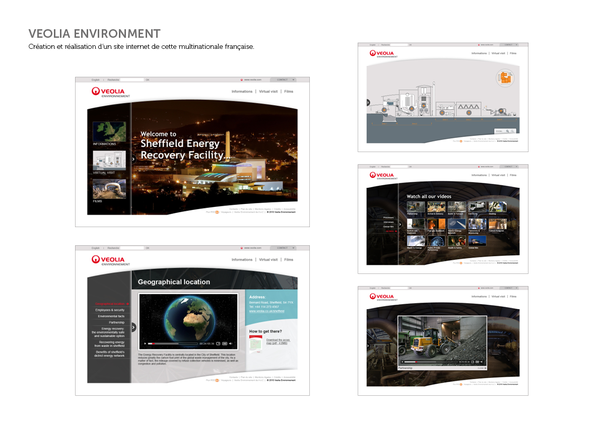Open access map thumbnail under How to get there
This screenshot has width=600, height=424.
tap(256, 344)
